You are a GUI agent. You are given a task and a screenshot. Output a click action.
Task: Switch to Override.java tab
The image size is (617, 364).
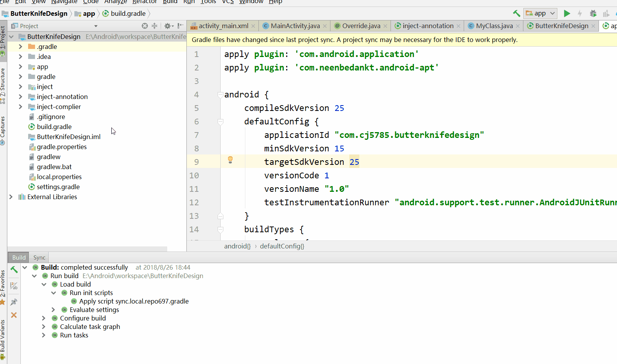coord(361,26)
